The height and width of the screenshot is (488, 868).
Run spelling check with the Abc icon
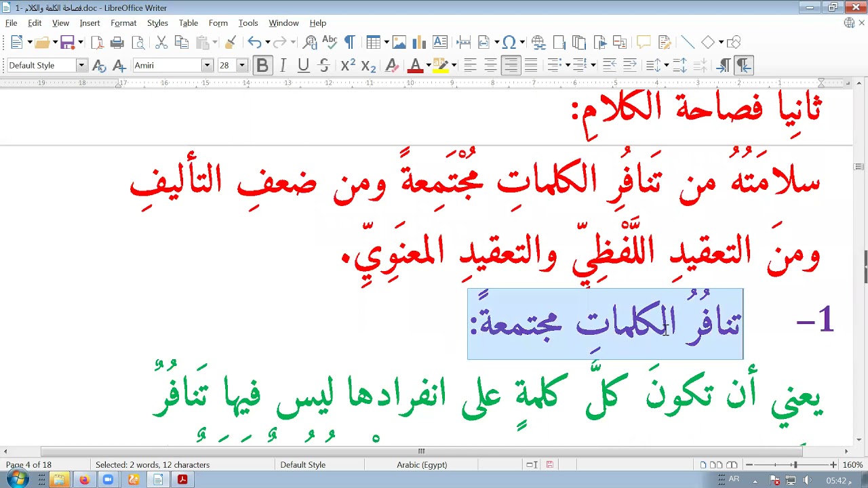(x=330, y=43)
